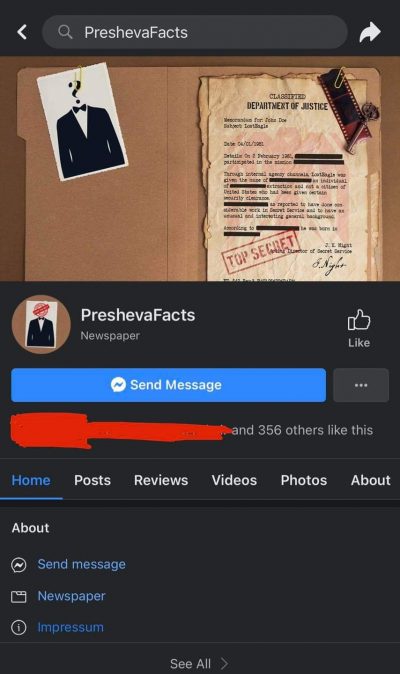Open the three-dot more options button

point(361,385)
